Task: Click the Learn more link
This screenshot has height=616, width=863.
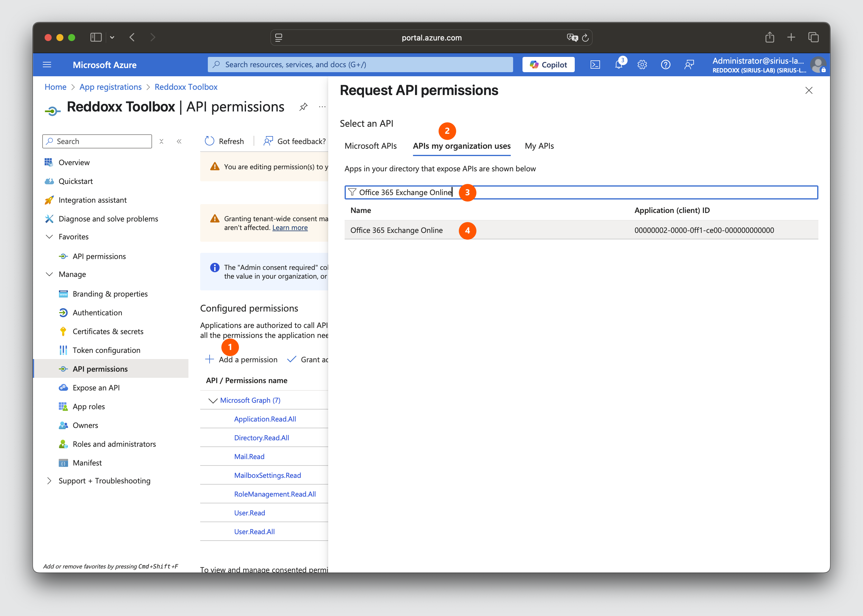Action: (x=290, y=228)
